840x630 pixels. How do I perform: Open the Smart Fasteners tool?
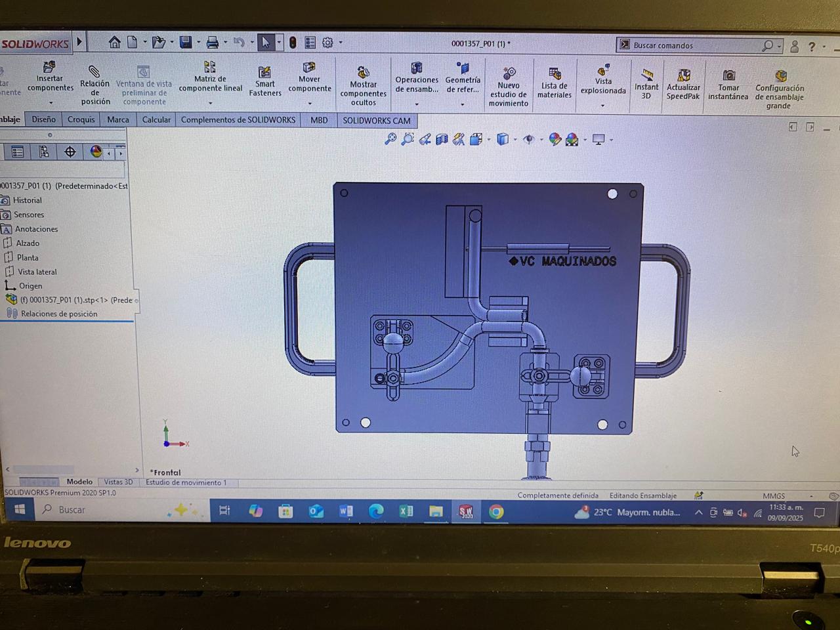click(264, 79)
